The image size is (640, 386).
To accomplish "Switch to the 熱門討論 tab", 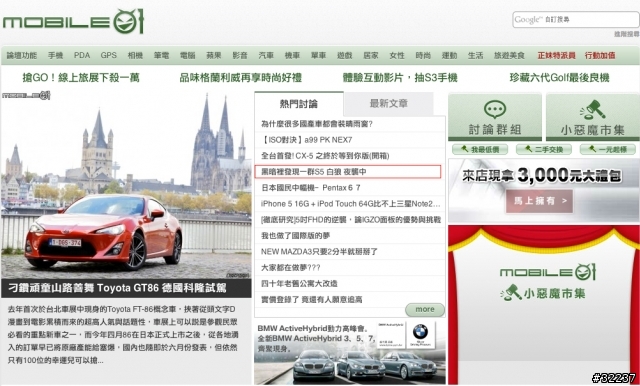I will click(x=299, y=104).
